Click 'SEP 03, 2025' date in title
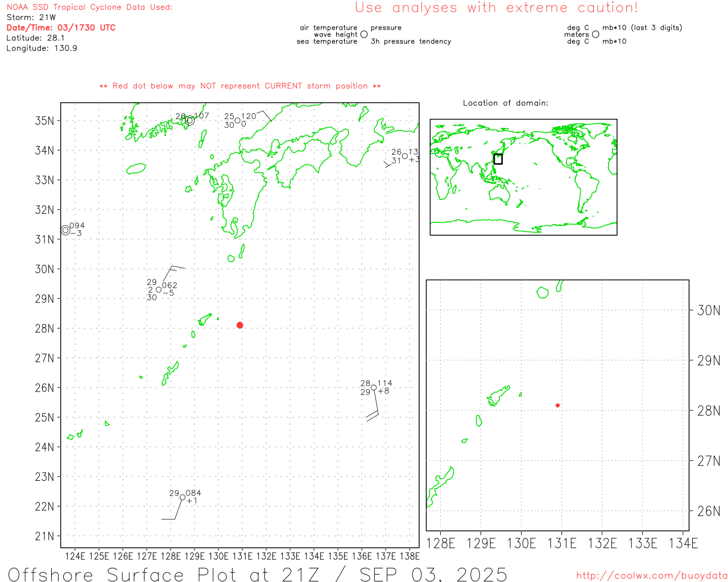728x582 pixels. coord(433,574)
